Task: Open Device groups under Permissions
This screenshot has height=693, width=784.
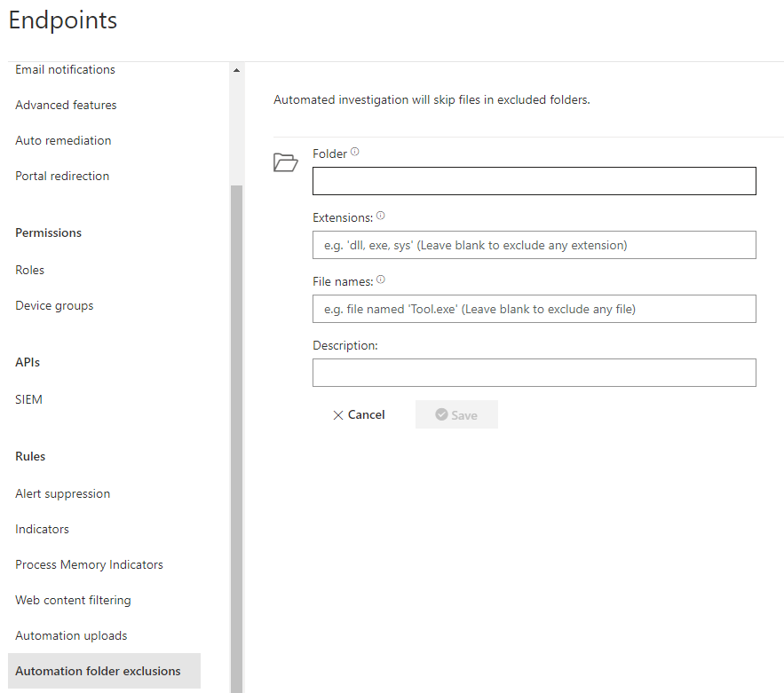Action: [54, 305]
